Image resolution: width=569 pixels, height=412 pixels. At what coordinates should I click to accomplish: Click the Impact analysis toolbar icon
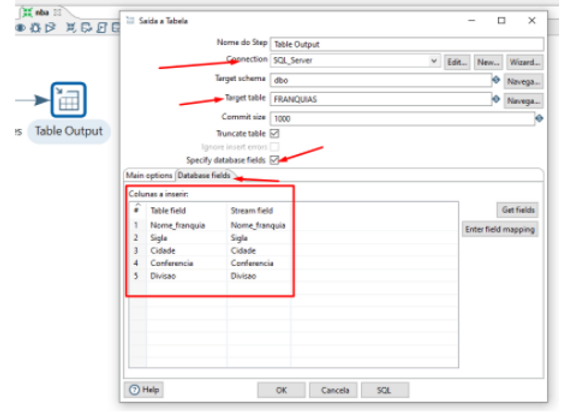pos(86,28)
